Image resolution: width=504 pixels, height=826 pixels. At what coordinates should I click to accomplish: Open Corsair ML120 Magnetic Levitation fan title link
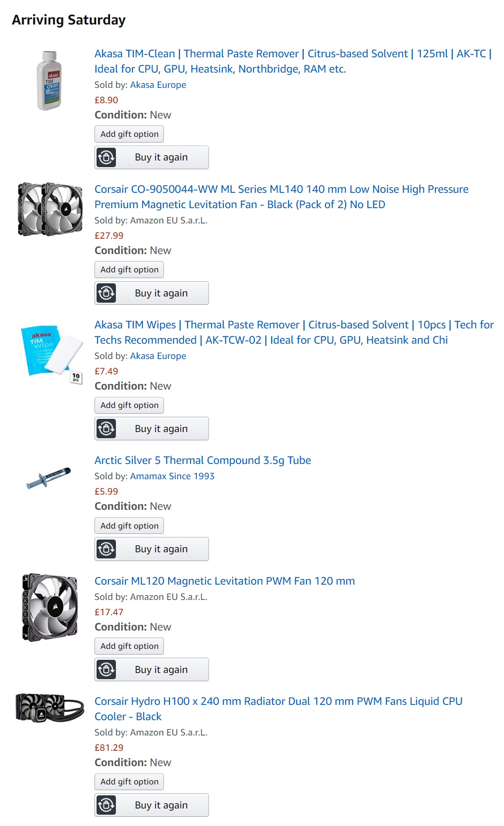[x=224, y=581]
